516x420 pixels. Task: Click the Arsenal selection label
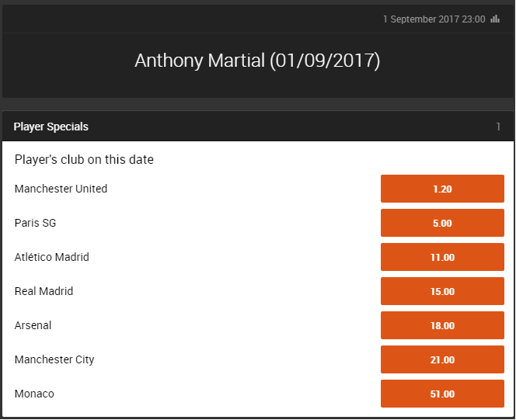[33, 325]
